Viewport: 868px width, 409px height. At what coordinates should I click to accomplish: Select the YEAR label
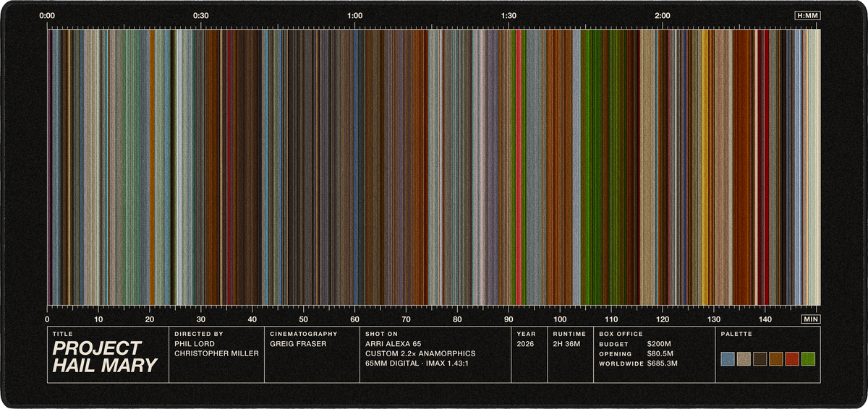coord(526,334)
